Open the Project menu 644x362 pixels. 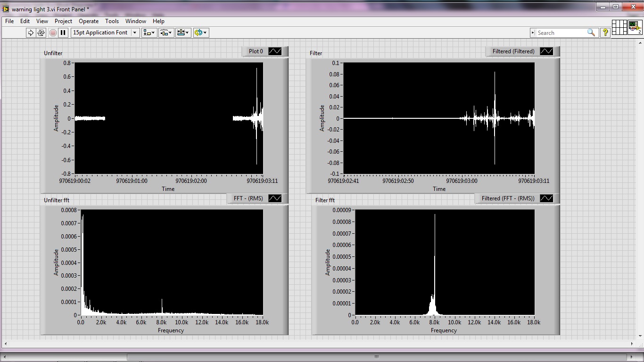[x=63, y=21]
